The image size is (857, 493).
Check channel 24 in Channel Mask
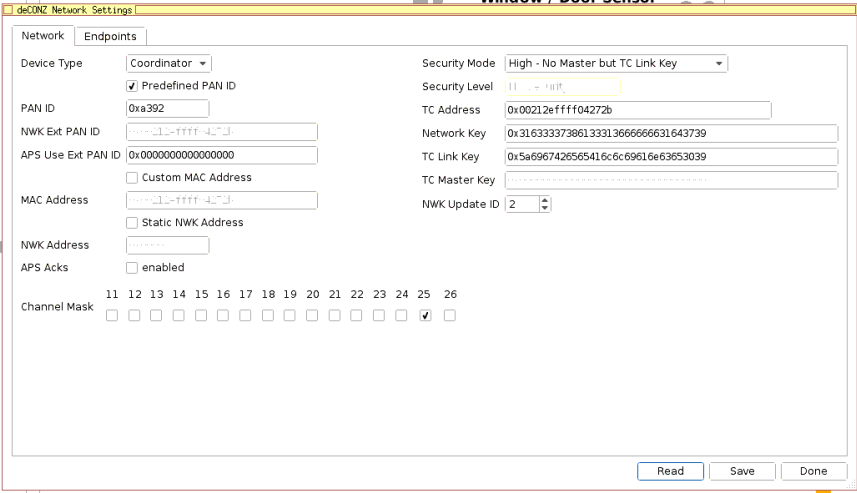click(x=401, y=315)
